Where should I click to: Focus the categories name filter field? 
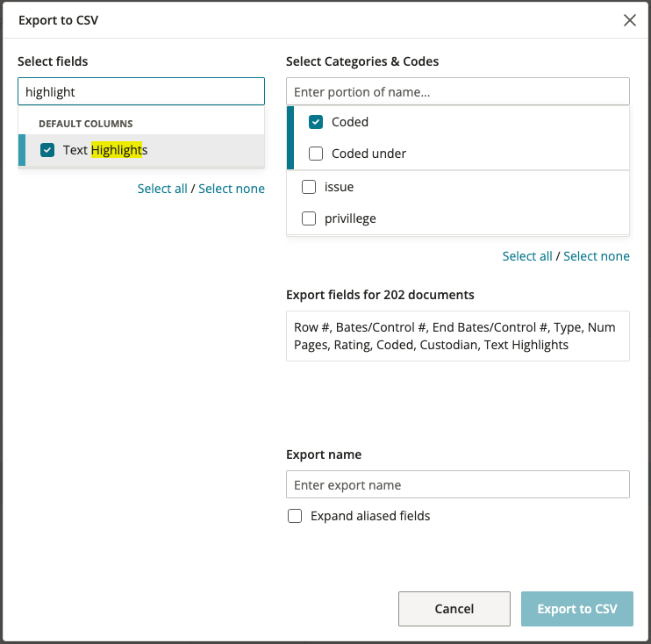[457, 91]
